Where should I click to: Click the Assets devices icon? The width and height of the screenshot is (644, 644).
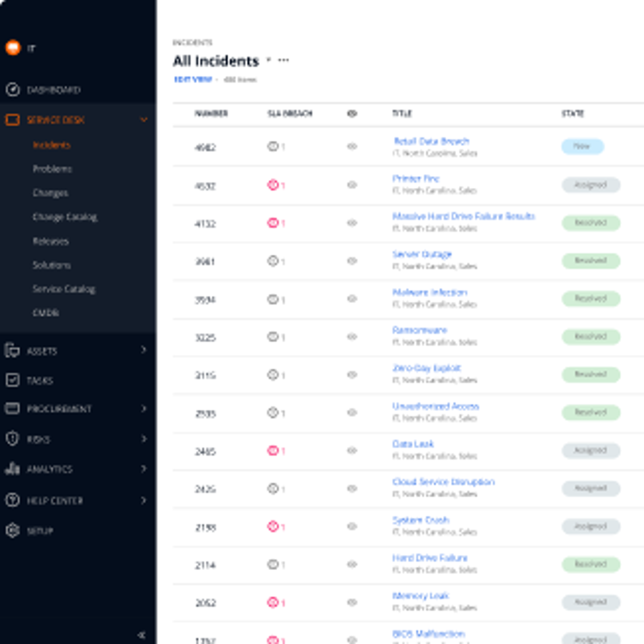click(13, 351)
